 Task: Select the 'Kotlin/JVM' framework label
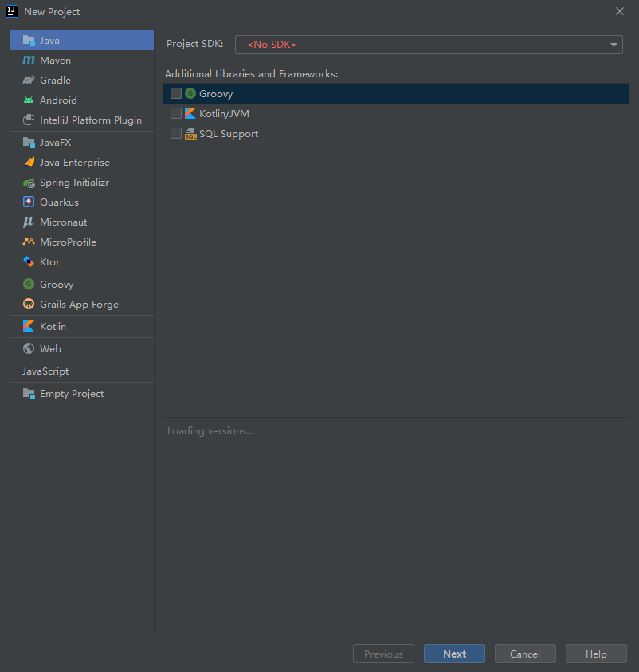pos(224,113)
